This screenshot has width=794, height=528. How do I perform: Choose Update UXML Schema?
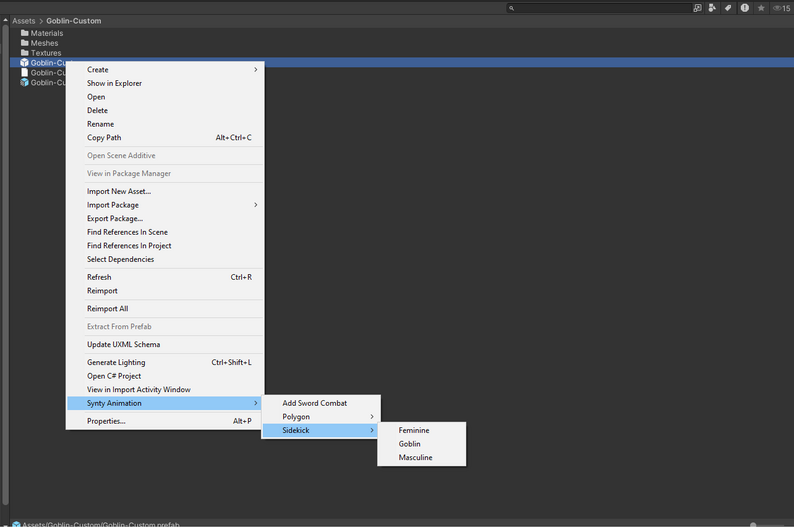point(165,345)
